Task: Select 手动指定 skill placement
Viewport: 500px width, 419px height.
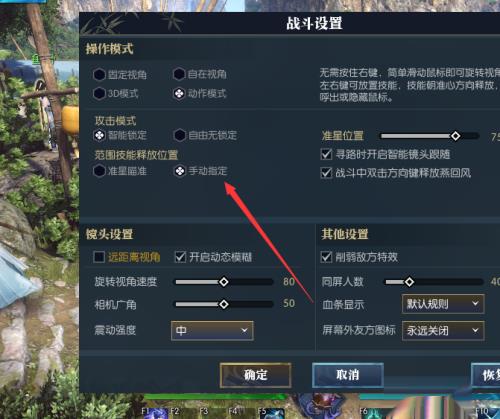Action: pos(180,171)
